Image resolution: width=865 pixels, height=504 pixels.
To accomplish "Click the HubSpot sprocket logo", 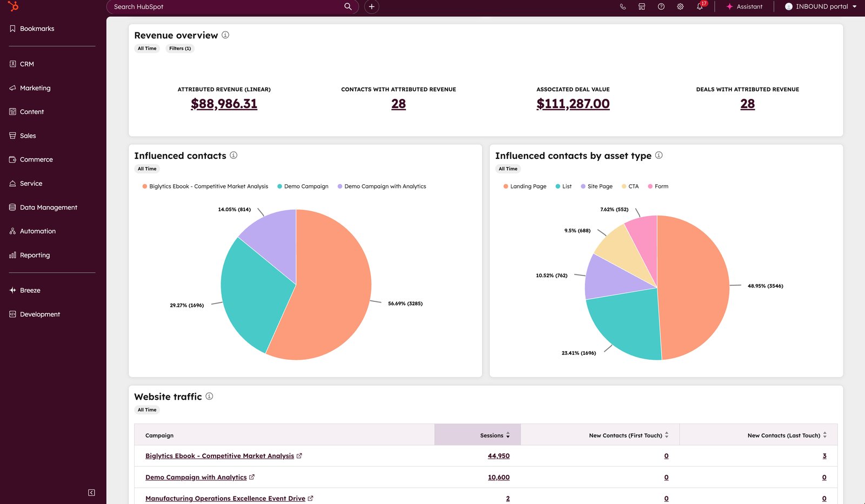I will coord(14,6).
